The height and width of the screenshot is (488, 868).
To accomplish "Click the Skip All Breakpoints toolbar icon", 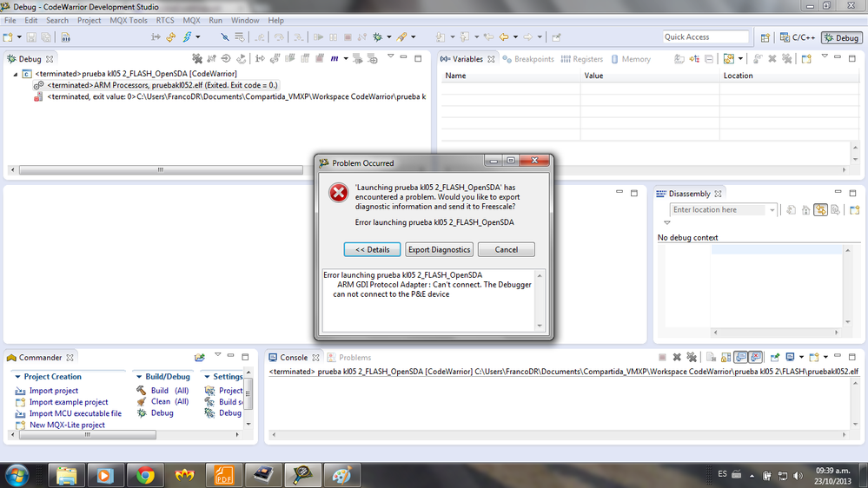I will tap(225, 37).
